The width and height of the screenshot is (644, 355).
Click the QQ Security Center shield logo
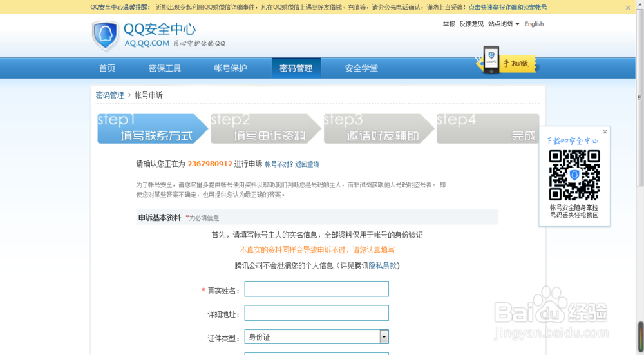[106, 35]
